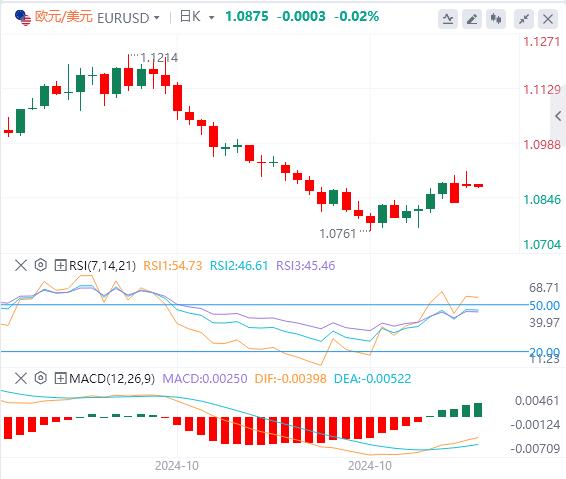Click the EUR/USD flag icon

(23, 18)
